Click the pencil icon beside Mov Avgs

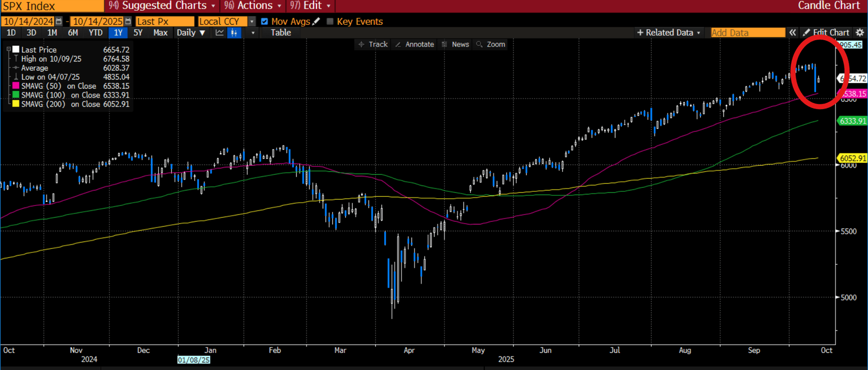(316, 21)
